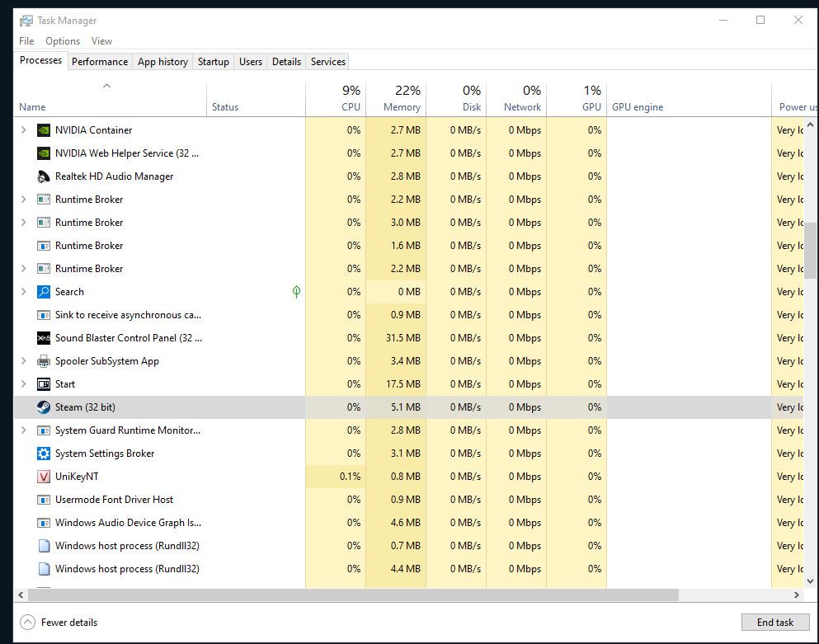Expand the System Guard Runtime Monitor entry

22,430
